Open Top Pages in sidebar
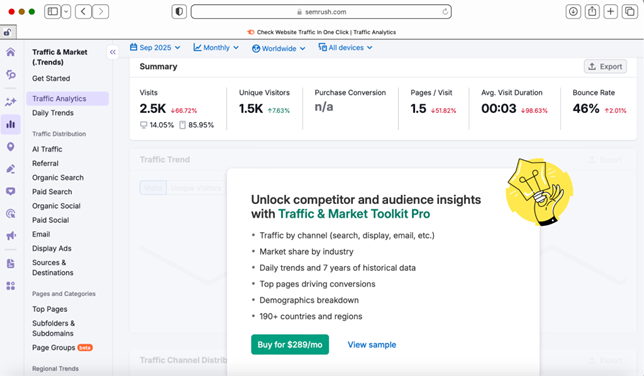 pos(50,309)
